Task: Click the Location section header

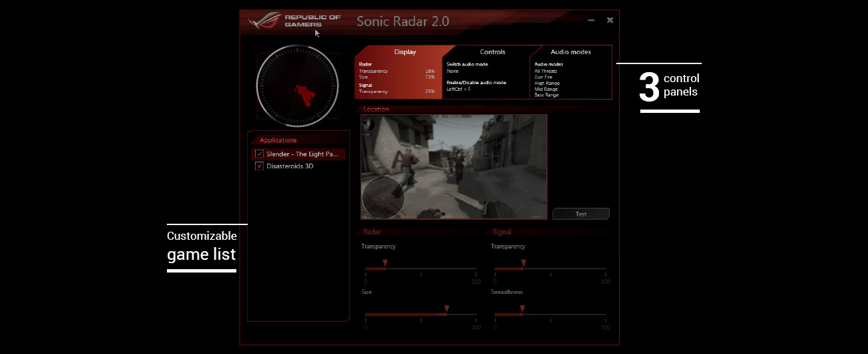Action: tap(376, 109)
